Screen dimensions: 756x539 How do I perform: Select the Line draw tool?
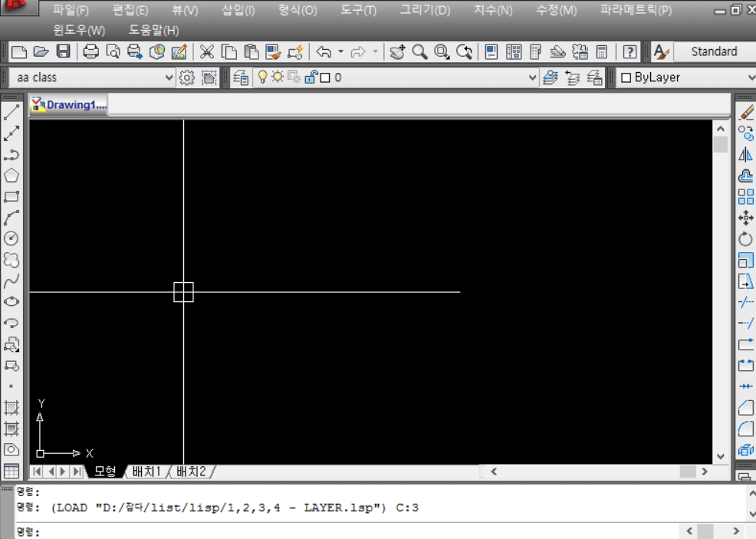coord(11,113)
